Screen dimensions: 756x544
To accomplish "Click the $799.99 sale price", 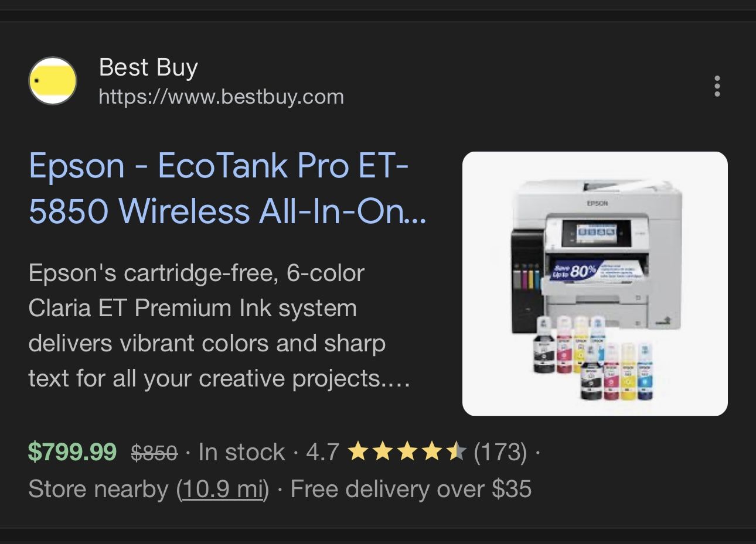I will (72, 452).
